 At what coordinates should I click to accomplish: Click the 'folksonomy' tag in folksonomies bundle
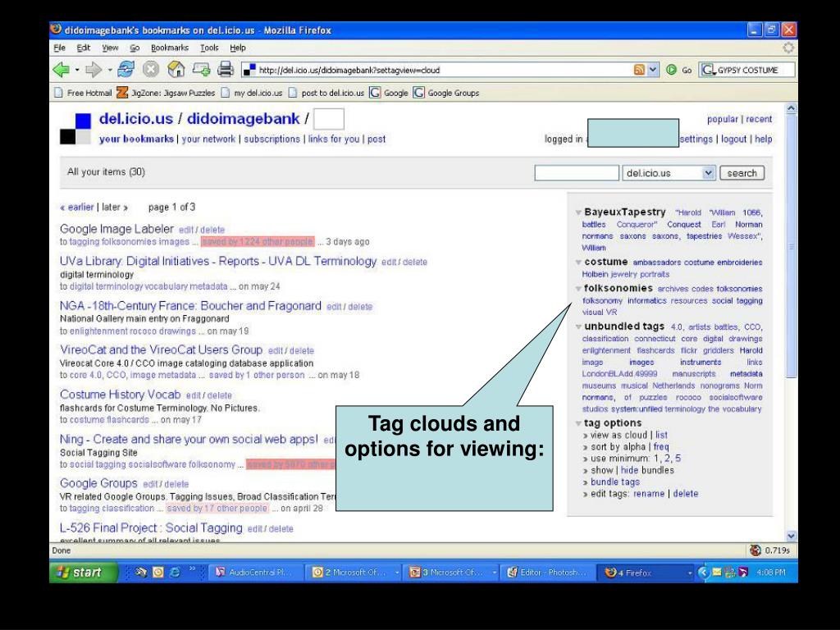pyautogui.click(x=602, y=300)
